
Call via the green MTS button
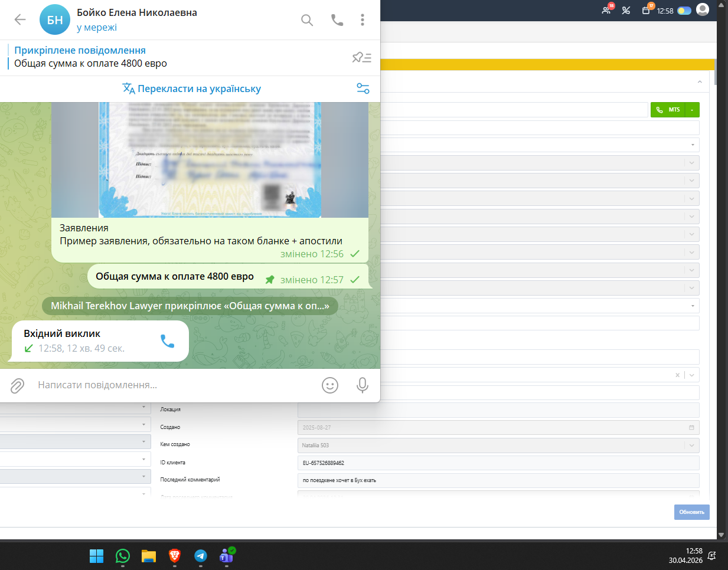pos(668,110)
